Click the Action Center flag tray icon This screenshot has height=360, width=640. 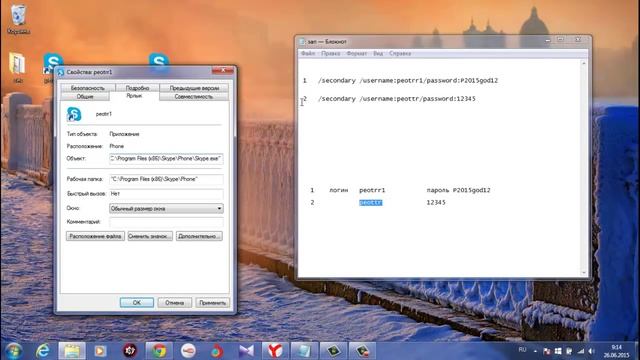[x=547, y=351]
